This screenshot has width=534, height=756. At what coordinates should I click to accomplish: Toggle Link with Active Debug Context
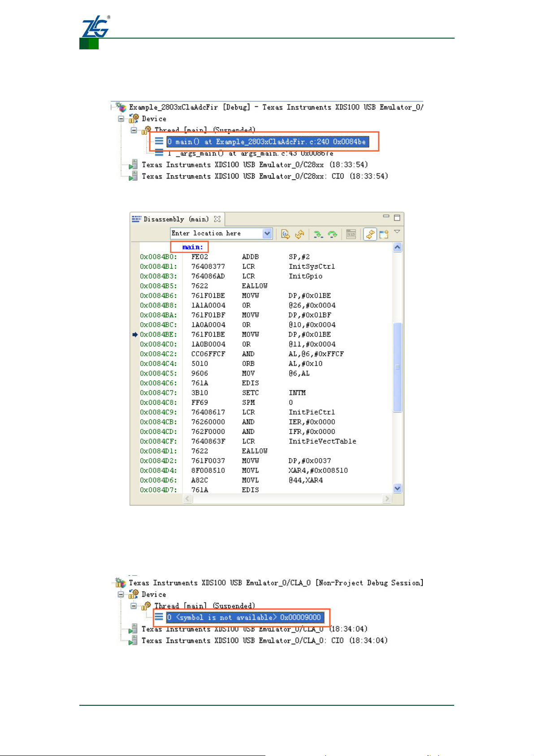[370, 234]
